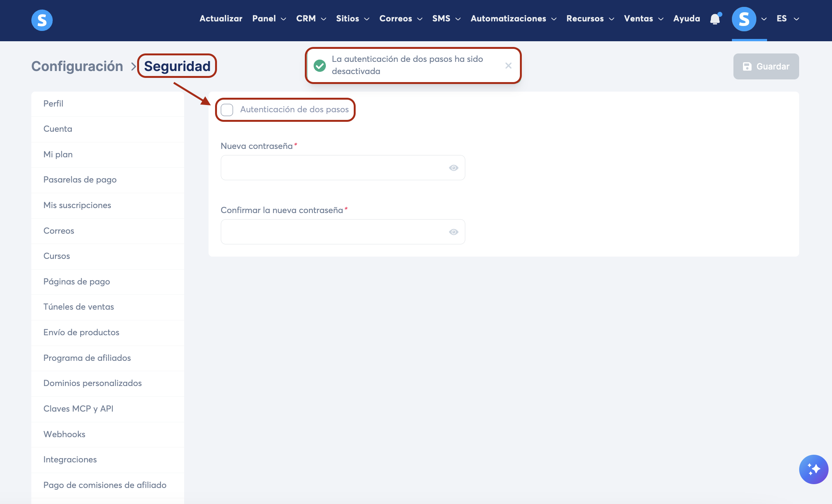Open Perfil in the settings sidebar
The width and height of the screenshot is (832, 504).
pos(108,104)
